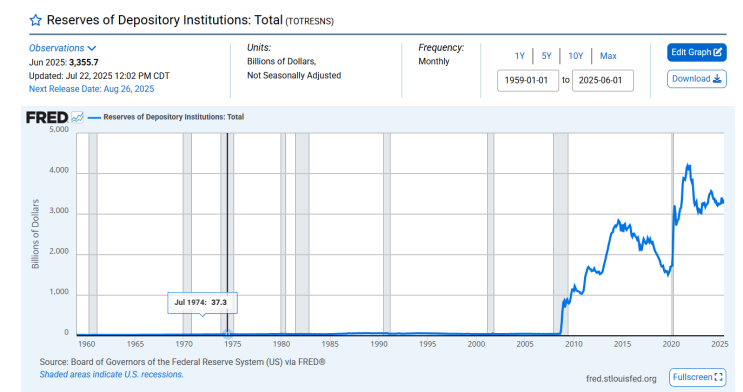
Task: Click the end date field 2025-06-01
Action: tap(602, 81)
